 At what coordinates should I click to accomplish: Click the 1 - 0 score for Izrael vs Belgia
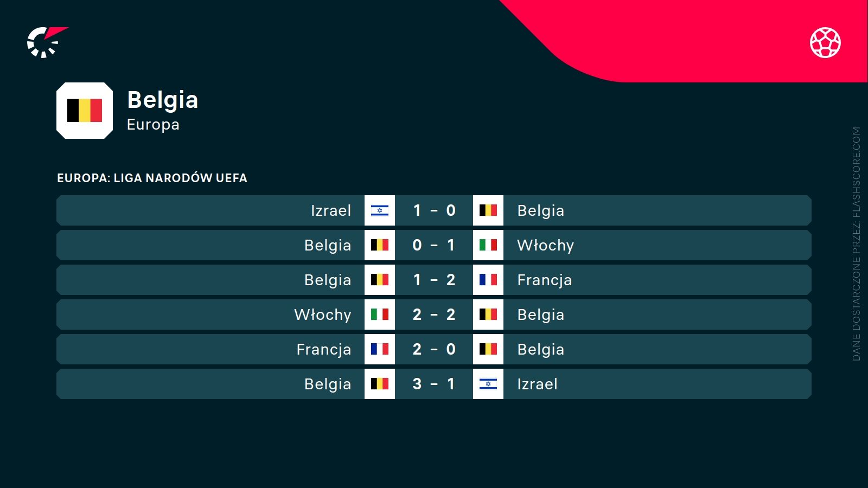[x=434, y=210]
